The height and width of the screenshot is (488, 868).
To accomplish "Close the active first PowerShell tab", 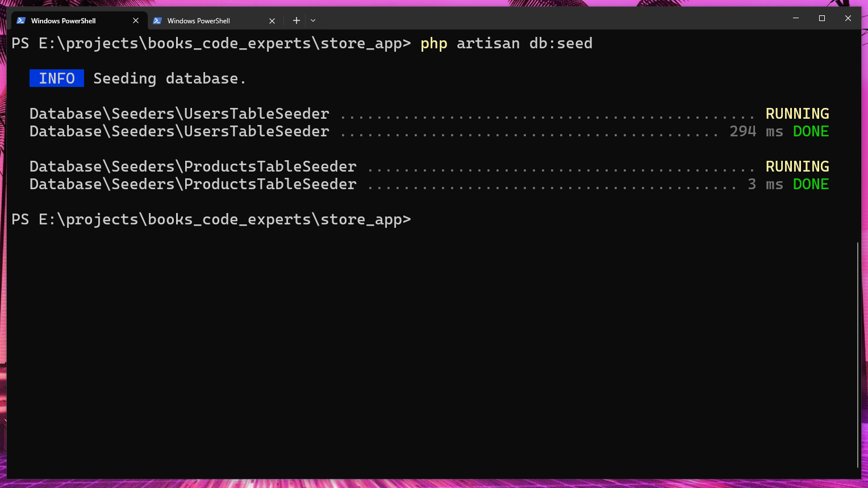I will [x=136, y=20].
